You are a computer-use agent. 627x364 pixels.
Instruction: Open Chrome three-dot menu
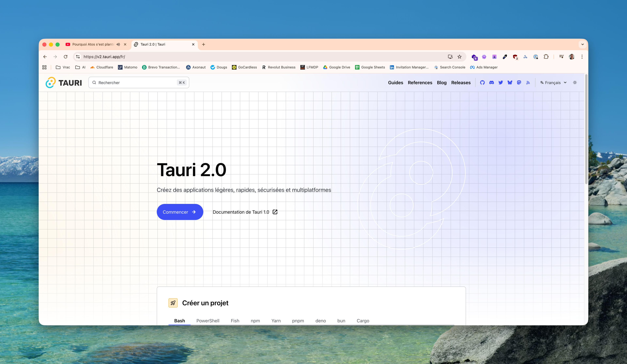point(582,57)
